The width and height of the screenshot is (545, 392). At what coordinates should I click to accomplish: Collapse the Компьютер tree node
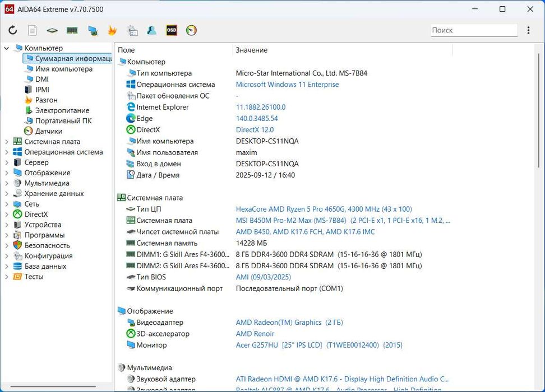click(x=7, y=48)
